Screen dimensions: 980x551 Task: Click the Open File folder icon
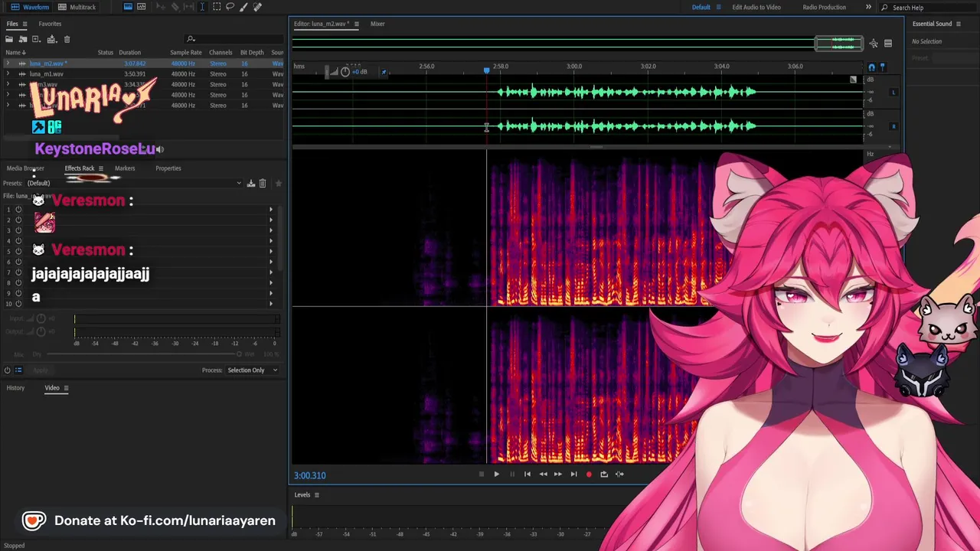(10, 39)
